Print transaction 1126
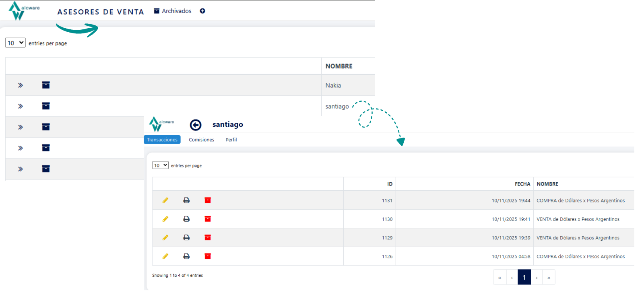 click(186, 256)
